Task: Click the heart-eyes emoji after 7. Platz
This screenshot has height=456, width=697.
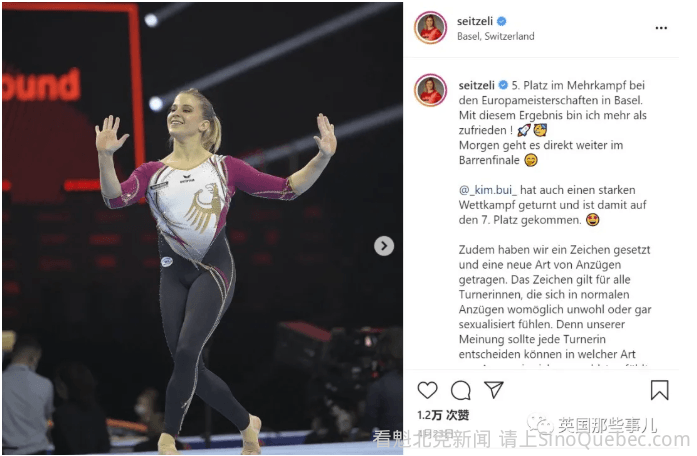Action: [593, 220]
